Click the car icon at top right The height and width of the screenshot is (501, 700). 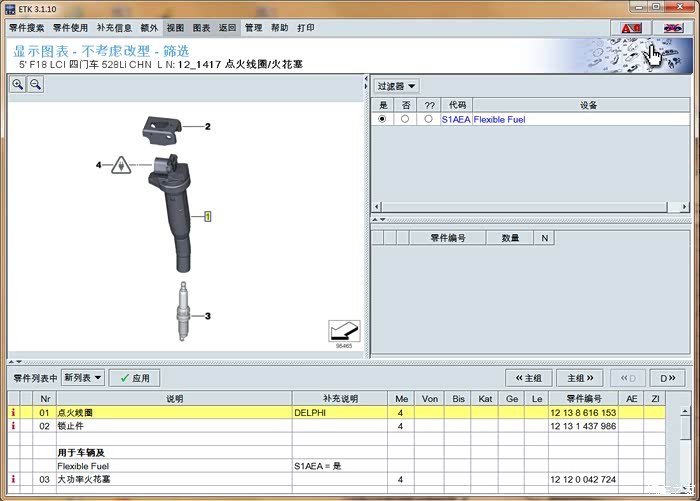[672, 28]
